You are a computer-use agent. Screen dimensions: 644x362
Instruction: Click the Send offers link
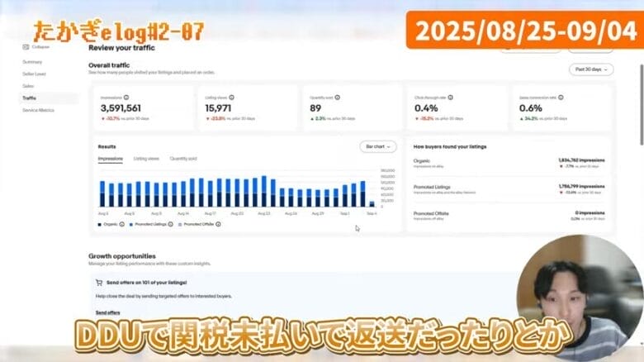(x=107, y=312)
